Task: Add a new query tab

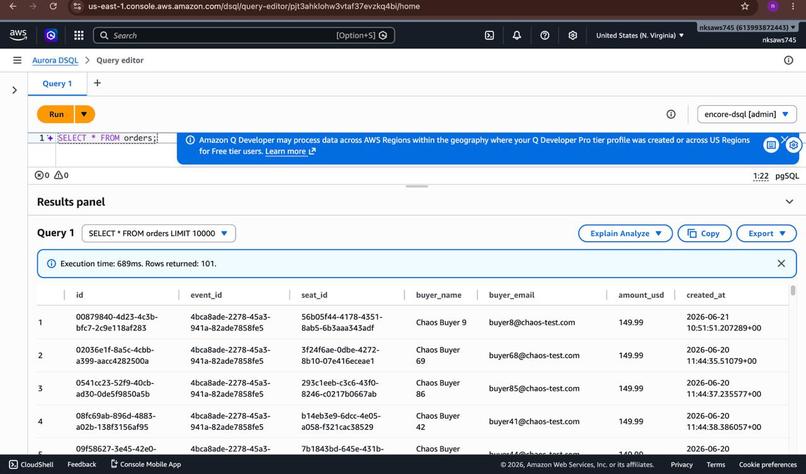Action: 97,83
